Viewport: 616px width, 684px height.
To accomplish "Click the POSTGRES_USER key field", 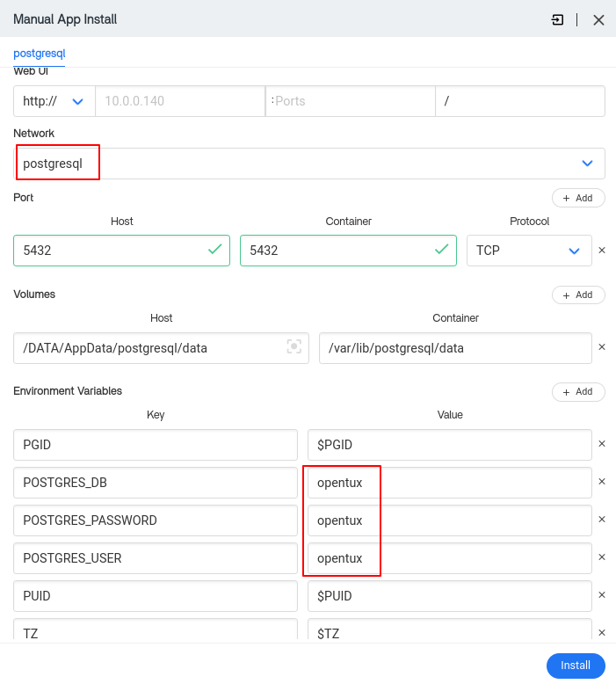I will (156, 558).
